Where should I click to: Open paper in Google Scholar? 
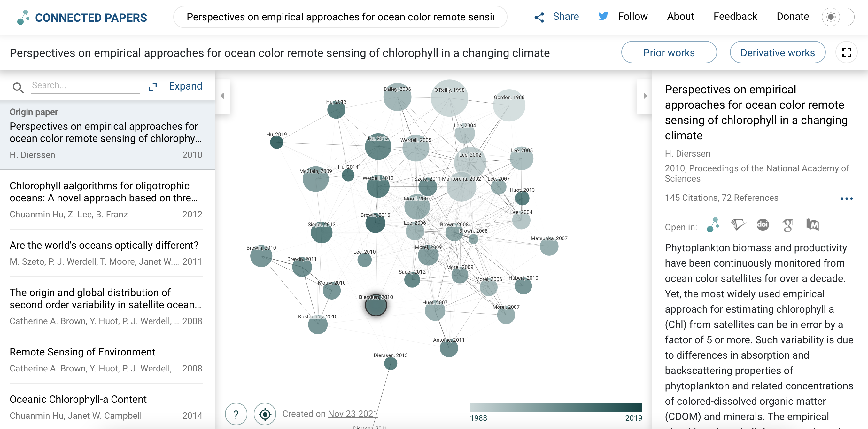tap(787, 225)
